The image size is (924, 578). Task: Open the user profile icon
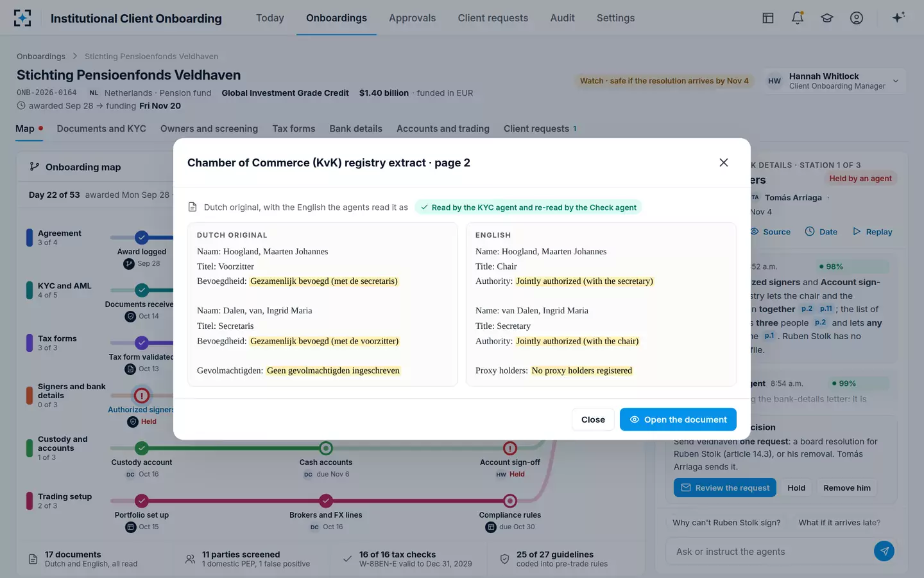click(857, 18)
